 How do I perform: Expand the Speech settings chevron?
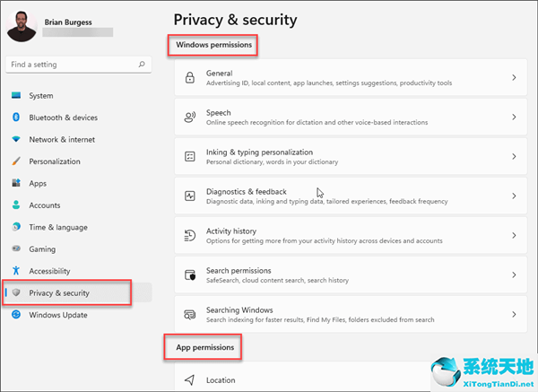(x=514, y=118)
